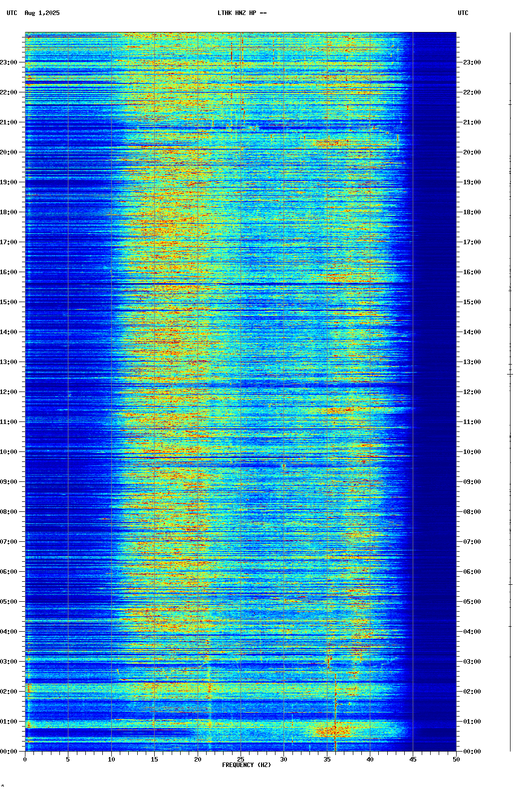
Task: Click the 50 Hz frequency tick label
Action: [456, 760]
